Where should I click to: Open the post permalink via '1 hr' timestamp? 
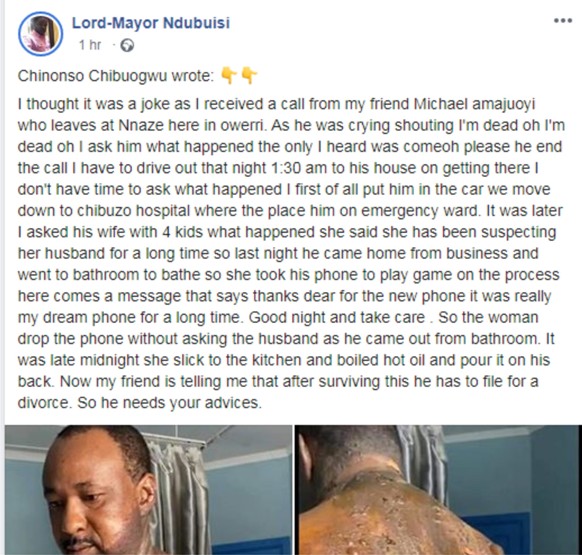90,45
